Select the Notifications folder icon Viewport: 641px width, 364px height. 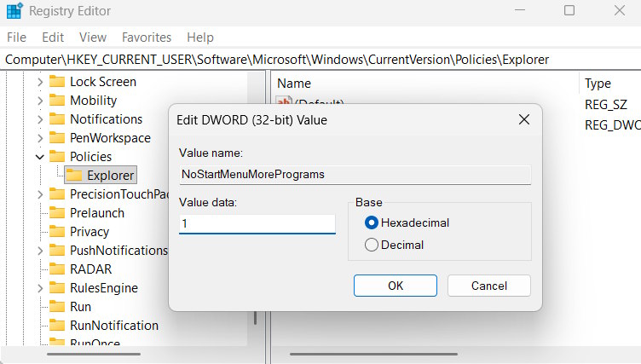[57, 119]
